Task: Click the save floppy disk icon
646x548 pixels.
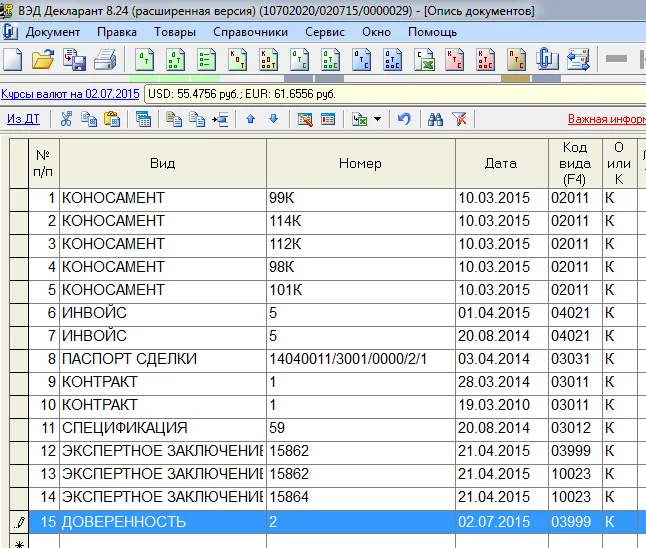Action: (x=74, y=59)
